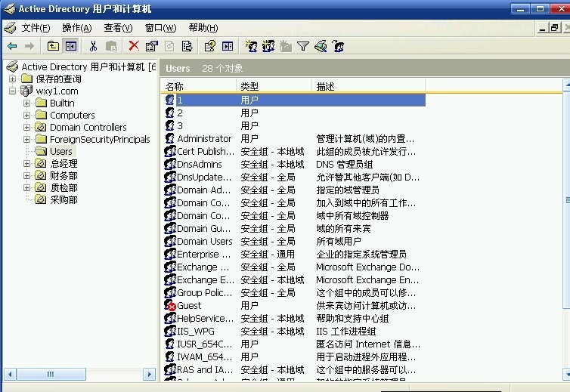
Task: Collapse the wxy1.com domain node
Action: click(x=13, y=91)
